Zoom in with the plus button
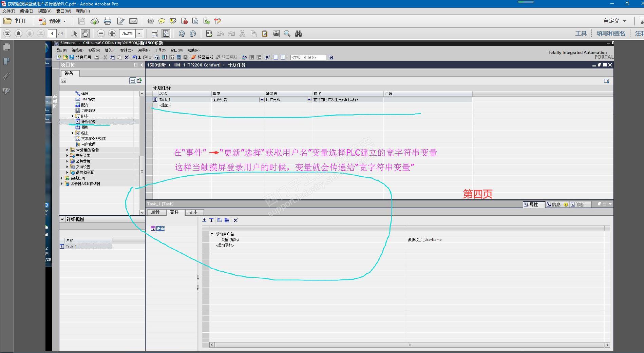 [x=112, y=33]
